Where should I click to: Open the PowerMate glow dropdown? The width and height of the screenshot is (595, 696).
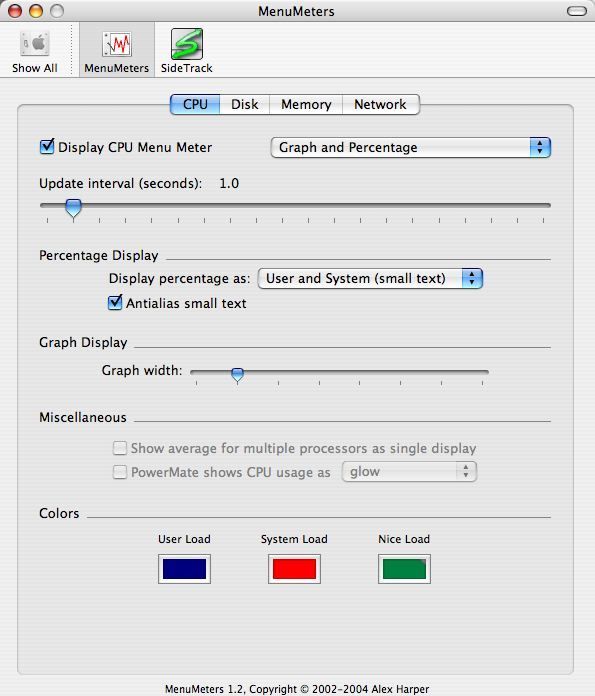[x=409, y=471]
